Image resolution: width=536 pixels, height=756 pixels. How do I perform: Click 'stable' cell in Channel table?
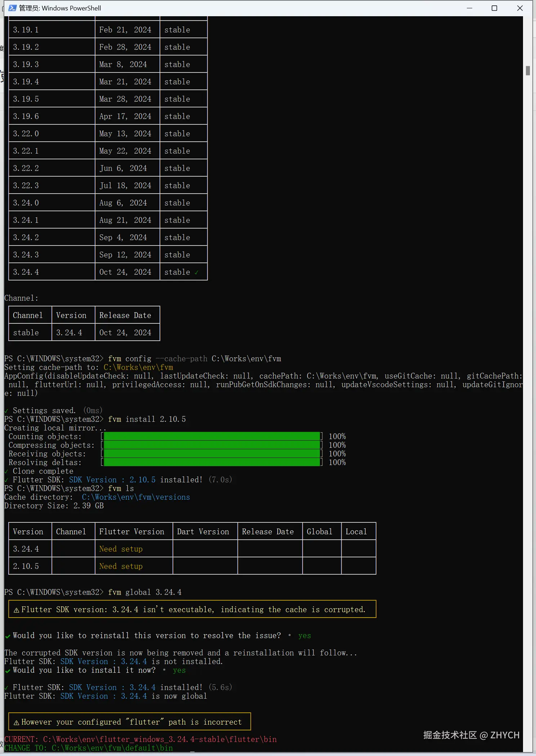pyautogui.click(x=26, y=333)
